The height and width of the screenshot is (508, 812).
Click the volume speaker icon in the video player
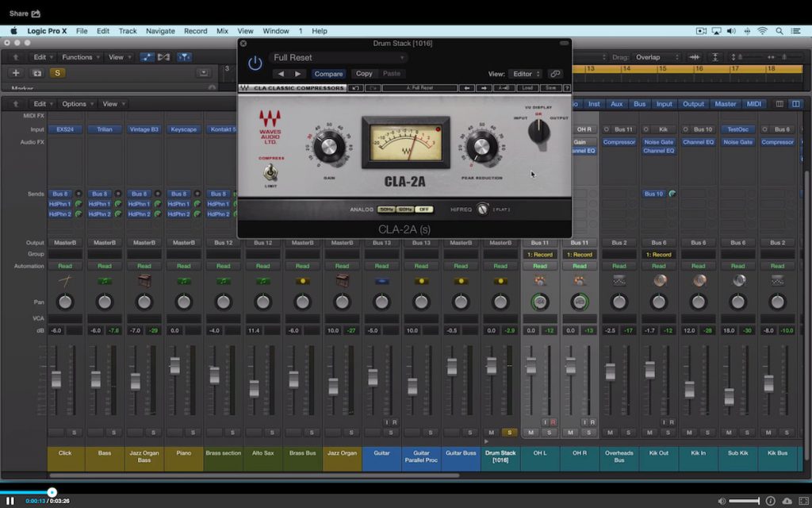pyautogui.click(x=722, y=501)
